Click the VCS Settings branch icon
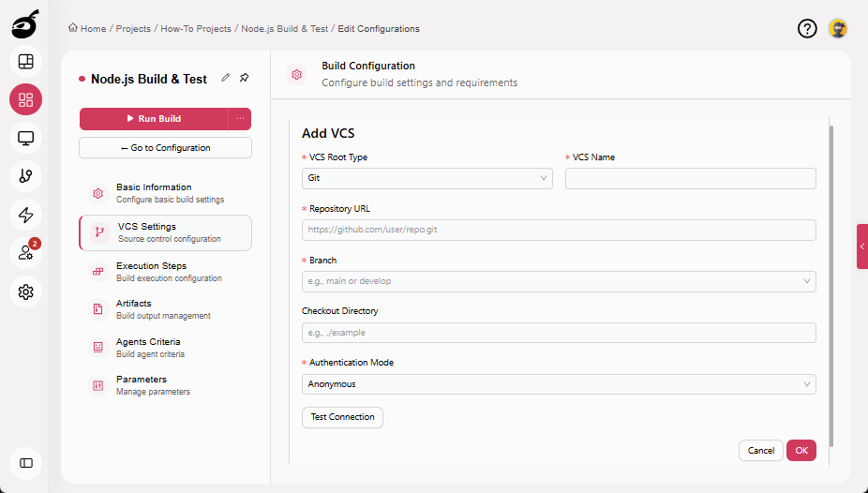Image resolution: width=868 pixels, height=493 pixels. tap(99, 232)
